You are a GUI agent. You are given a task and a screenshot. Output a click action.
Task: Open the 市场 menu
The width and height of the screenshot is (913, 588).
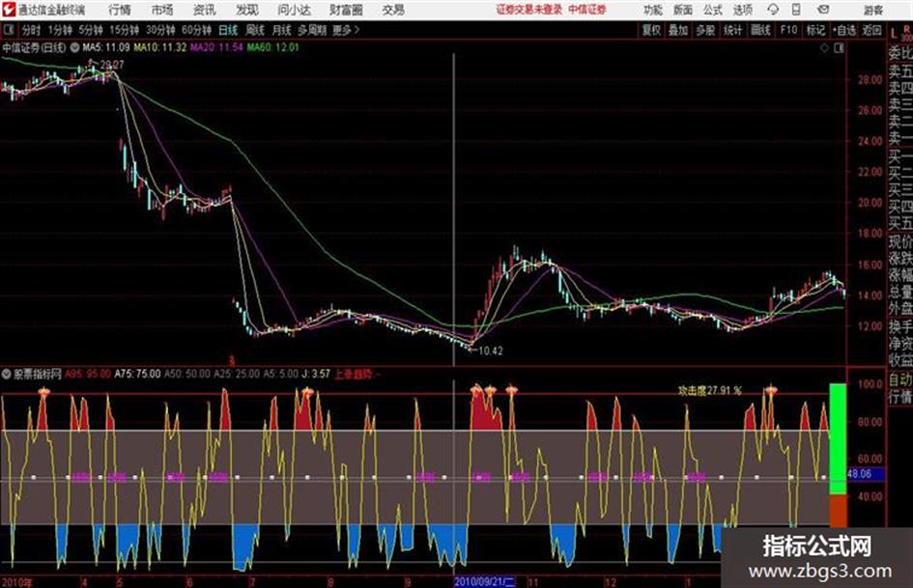click(162, 10)
